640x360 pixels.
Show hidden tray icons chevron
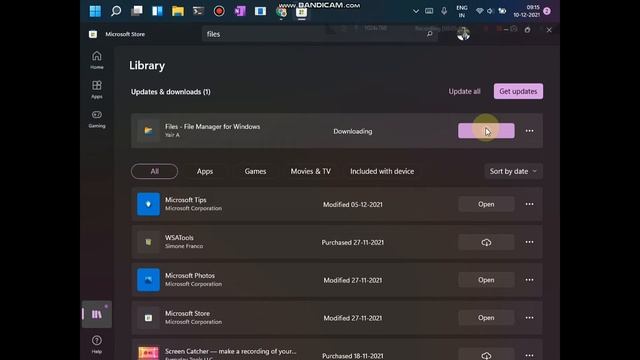pyautogui.click(x=416, y=11)
